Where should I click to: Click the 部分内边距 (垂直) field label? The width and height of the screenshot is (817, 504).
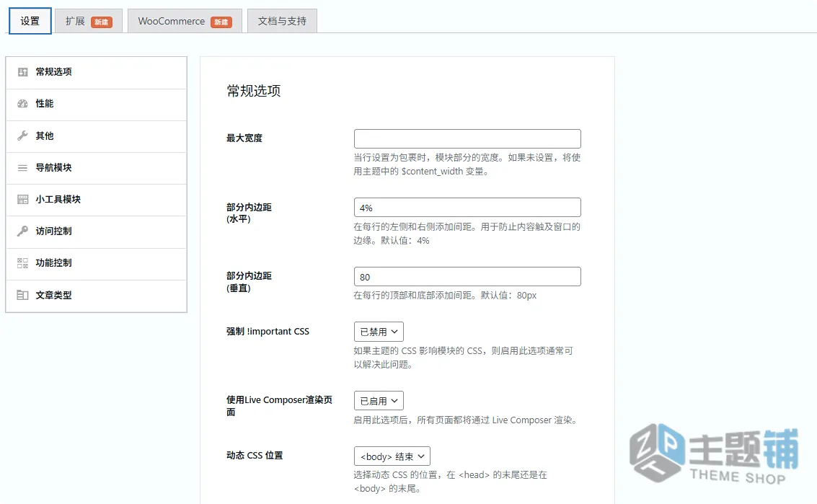click(x=249, y=282)
